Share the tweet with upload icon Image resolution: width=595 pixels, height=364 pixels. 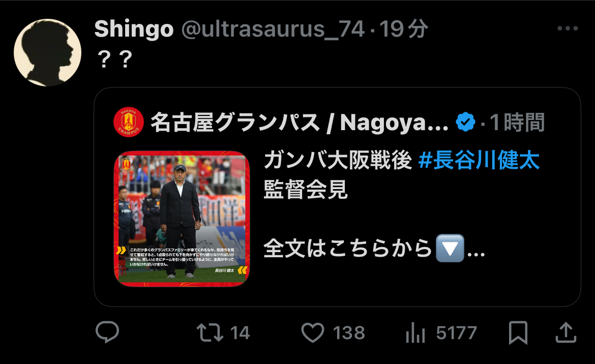[x=566, y=332]
